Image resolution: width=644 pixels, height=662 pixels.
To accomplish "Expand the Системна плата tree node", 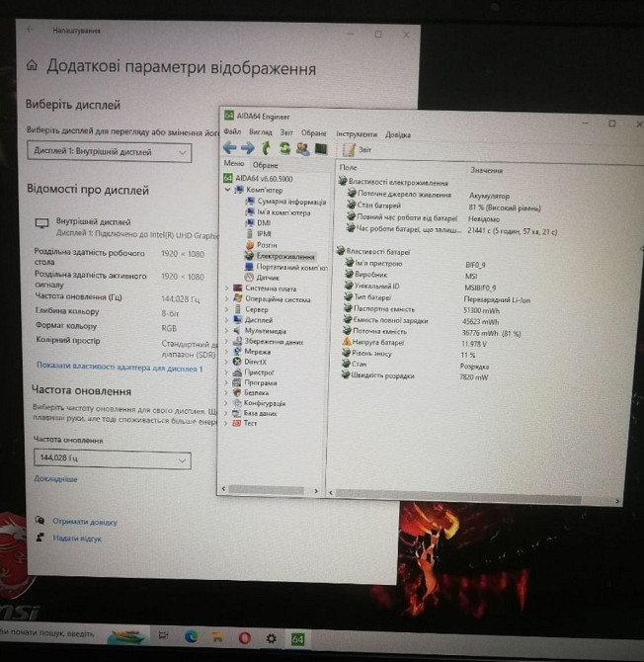I will pos(227,289).
